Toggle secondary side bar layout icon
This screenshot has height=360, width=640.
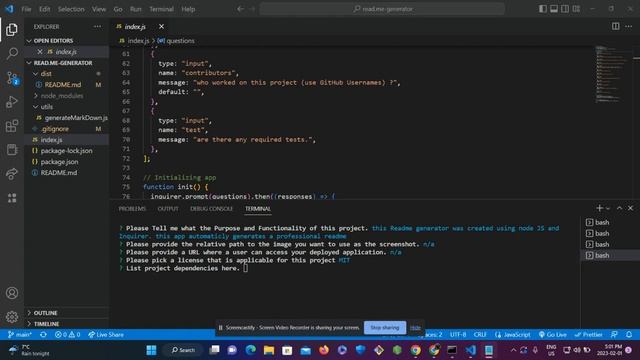click(x=565, y=9)
